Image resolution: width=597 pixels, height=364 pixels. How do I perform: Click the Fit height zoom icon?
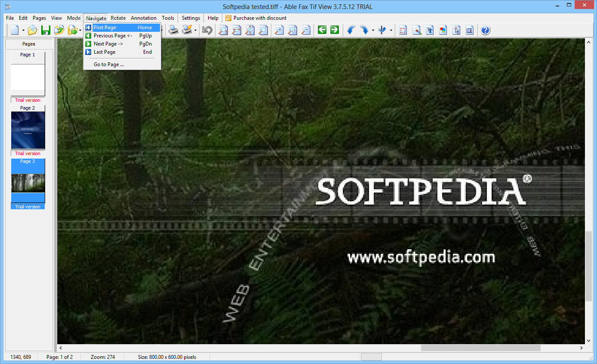[x=250, y=30]
